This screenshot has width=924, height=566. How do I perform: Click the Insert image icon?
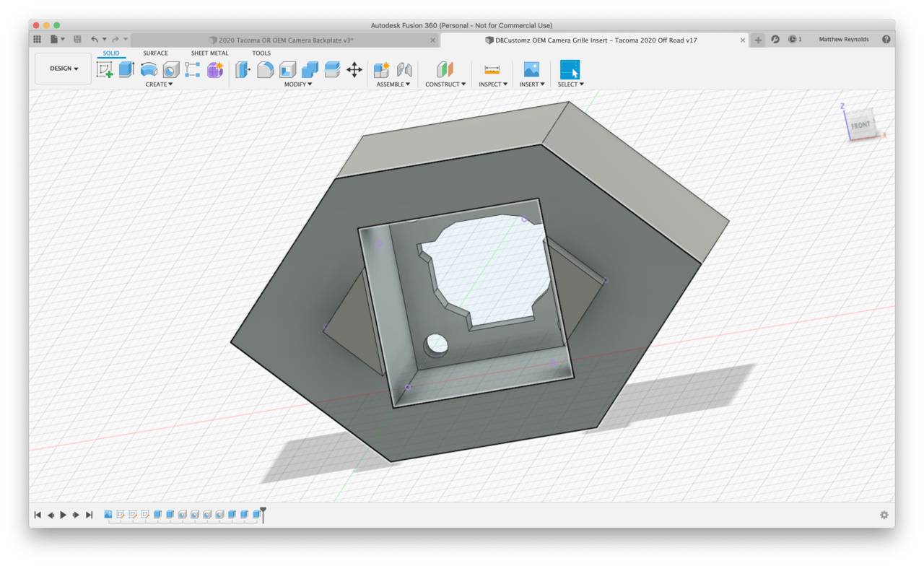click(x=531, y=69)
